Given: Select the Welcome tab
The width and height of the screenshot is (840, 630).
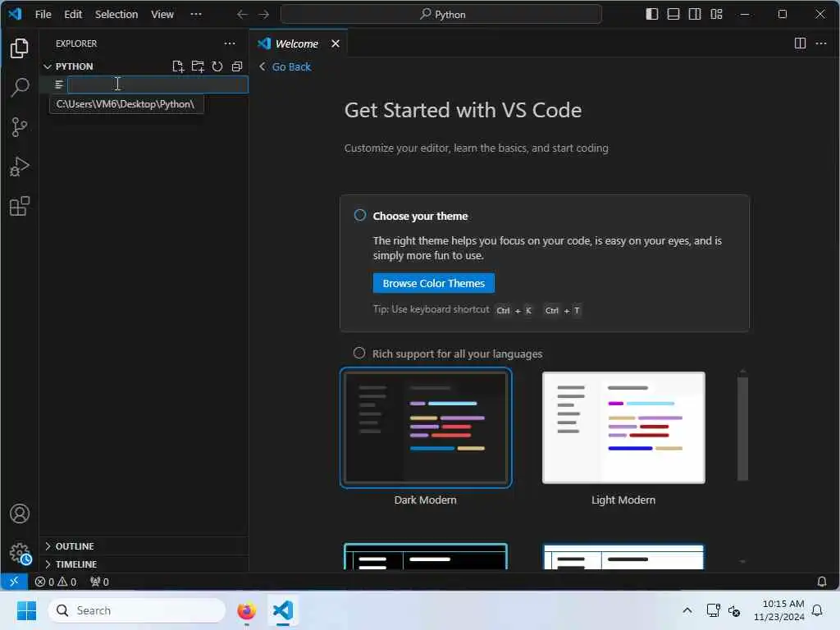Looking at the screenshot, I should point(296,44).
